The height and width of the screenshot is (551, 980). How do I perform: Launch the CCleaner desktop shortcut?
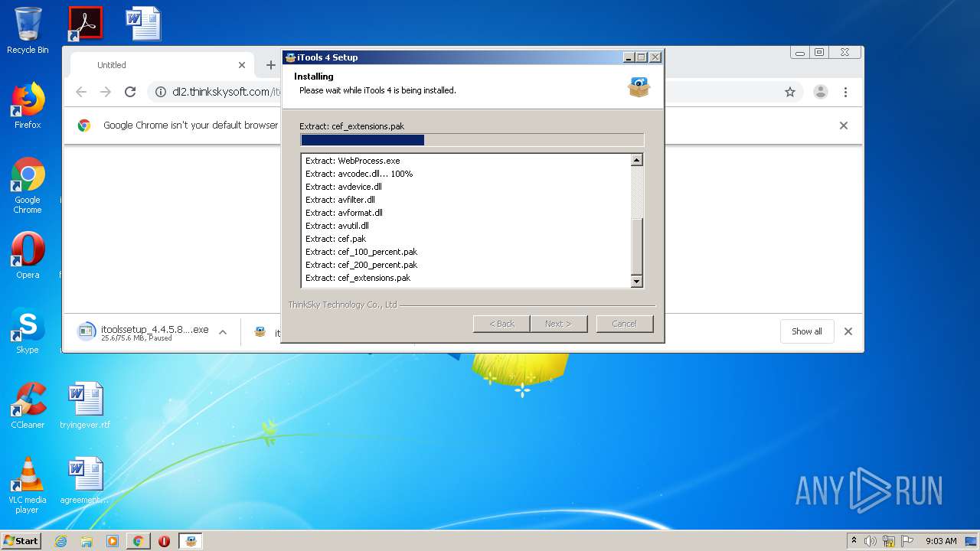point(28,406)
